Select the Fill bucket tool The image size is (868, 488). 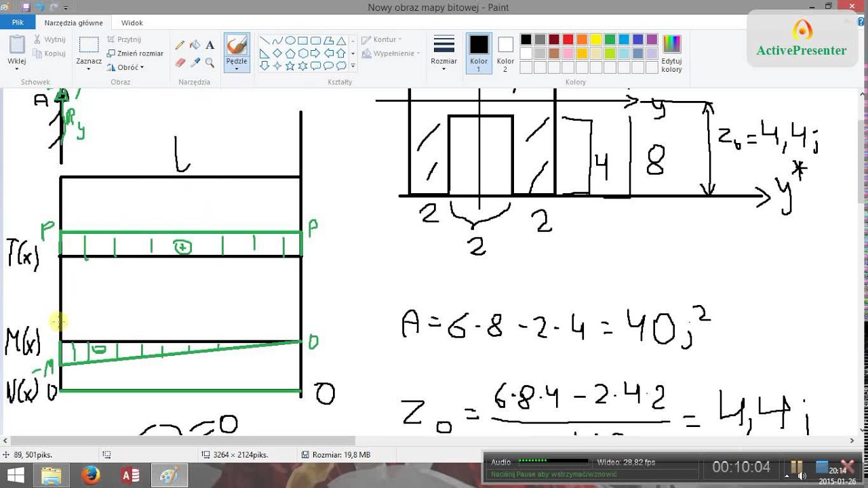tap(195, 45)
